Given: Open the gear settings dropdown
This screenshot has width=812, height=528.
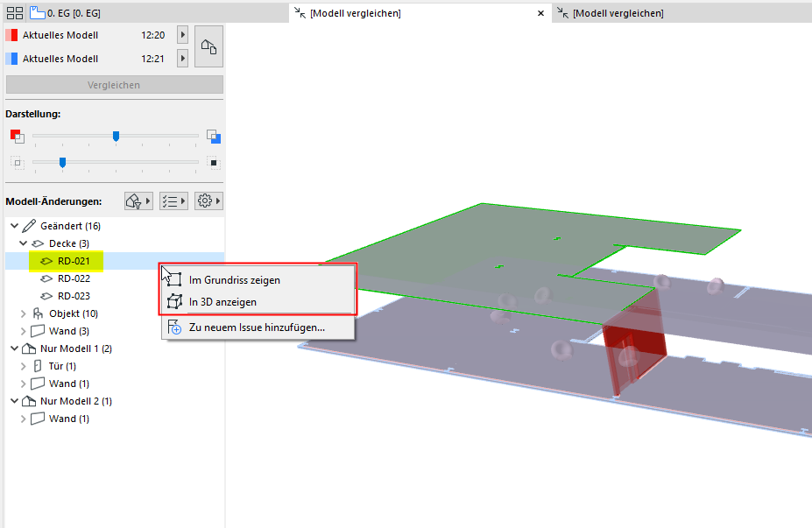Looking at the screenshot, I should (x=208, y=201).
